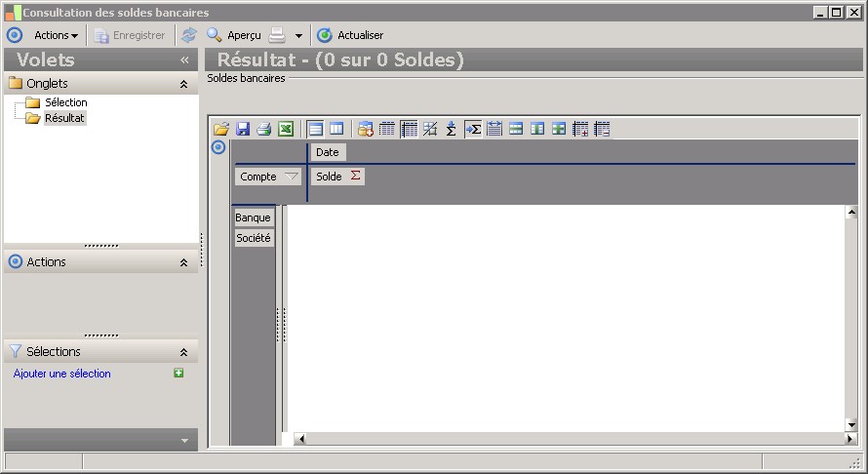Click the green row totals icon

pyautogui.click(x=516, y=129)
